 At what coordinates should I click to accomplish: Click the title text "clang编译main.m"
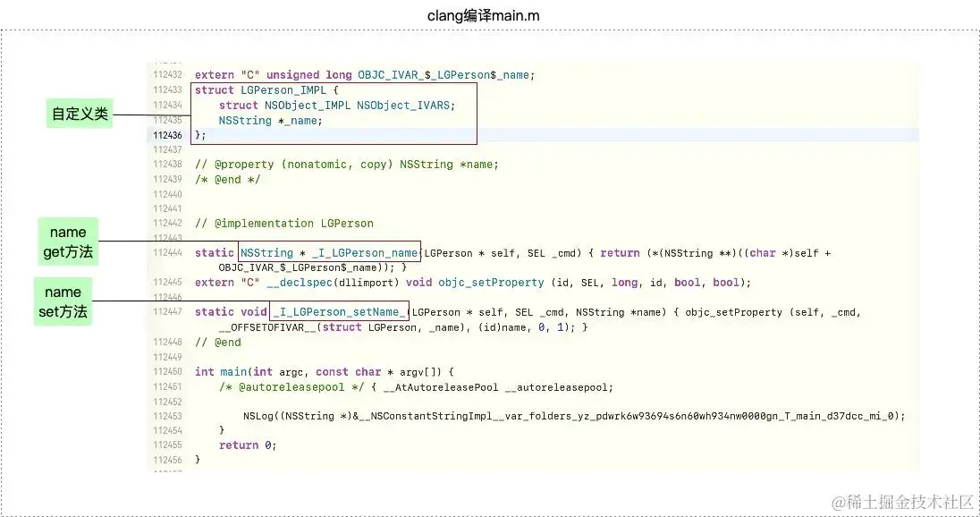(x=483, y=15)
